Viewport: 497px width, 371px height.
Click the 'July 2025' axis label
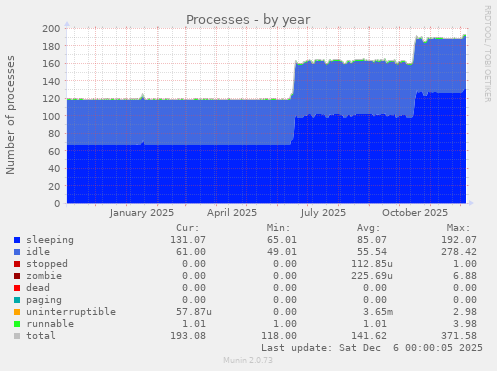pyautogui.click(x=323, y=213)
